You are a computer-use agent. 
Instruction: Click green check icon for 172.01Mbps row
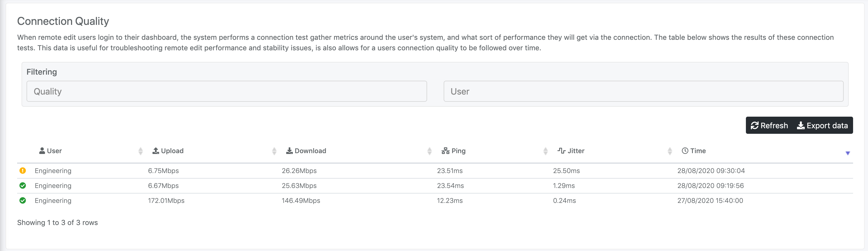pyautogui.click(x=23, y=200)
